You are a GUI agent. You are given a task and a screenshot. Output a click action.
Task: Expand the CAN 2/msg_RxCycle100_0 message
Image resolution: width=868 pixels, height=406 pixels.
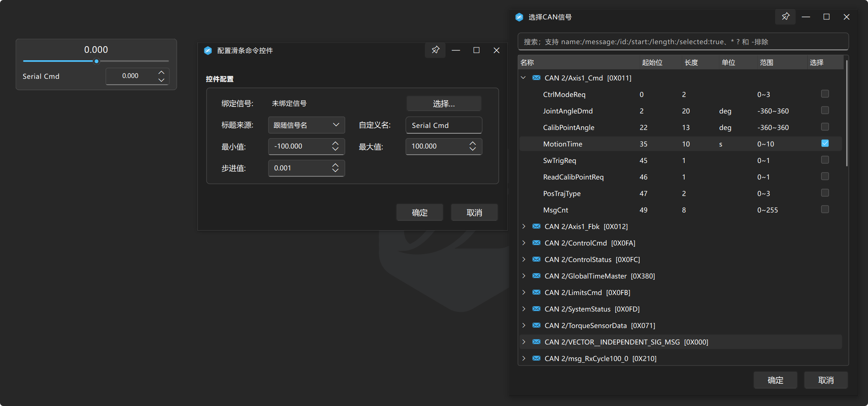[524, 358]
